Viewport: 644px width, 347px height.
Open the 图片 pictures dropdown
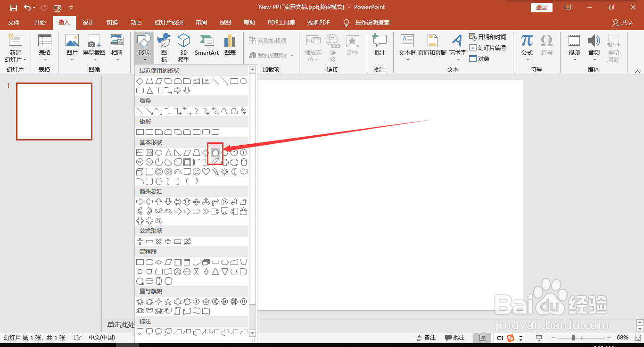72,48
